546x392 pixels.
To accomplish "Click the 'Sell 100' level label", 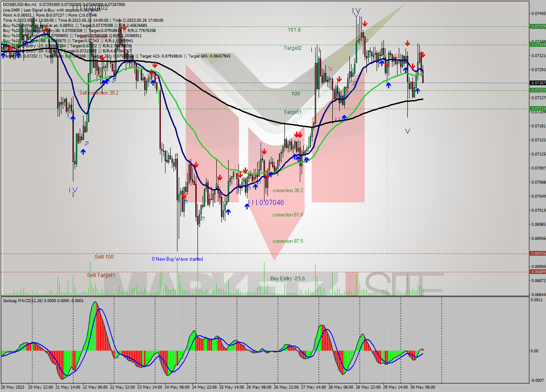I will (104, 257).
